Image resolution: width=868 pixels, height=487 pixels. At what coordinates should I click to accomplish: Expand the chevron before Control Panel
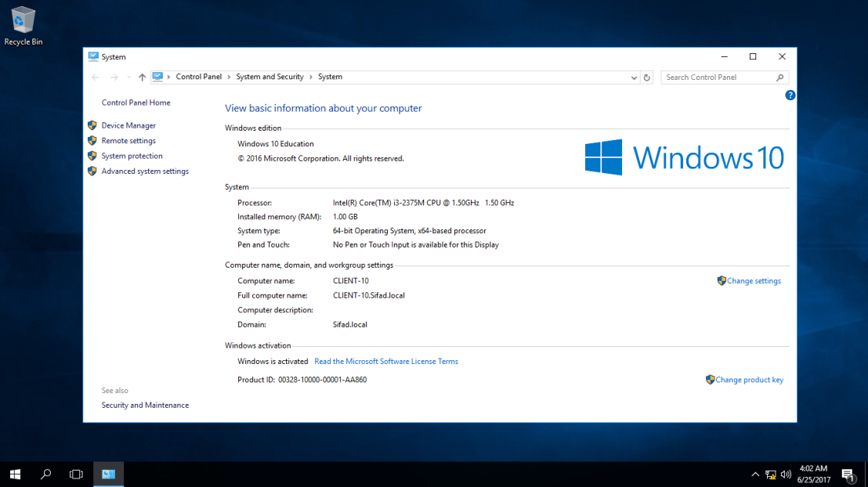168,77
